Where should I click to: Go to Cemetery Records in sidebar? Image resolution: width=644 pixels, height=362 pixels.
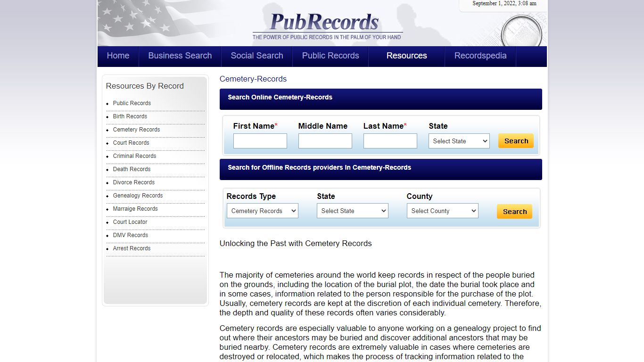pos(136,130)
